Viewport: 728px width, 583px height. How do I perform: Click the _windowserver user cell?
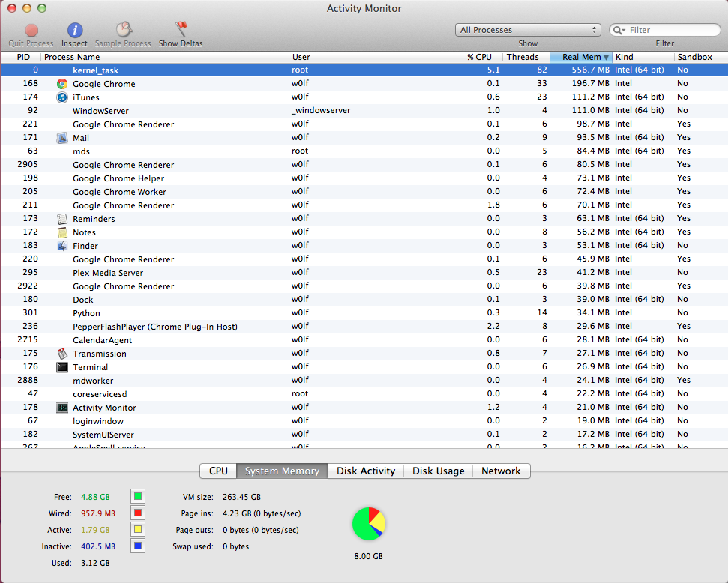pyautogui.click(x=321, y=110)
